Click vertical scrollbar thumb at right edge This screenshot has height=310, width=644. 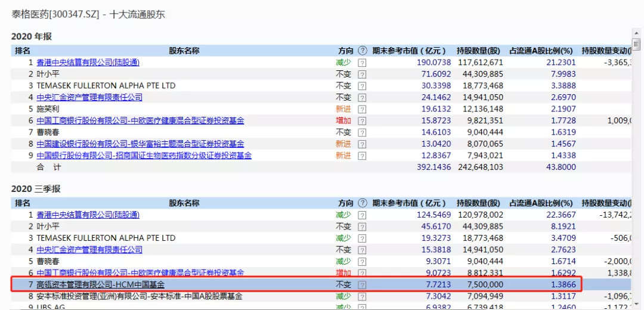[x=636, y=44]
